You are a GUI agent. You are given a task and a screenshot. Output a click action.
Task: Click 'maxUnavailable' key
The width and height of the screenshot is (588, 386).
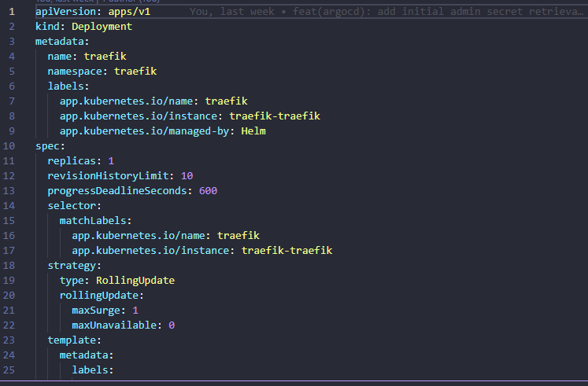[114, 325]
